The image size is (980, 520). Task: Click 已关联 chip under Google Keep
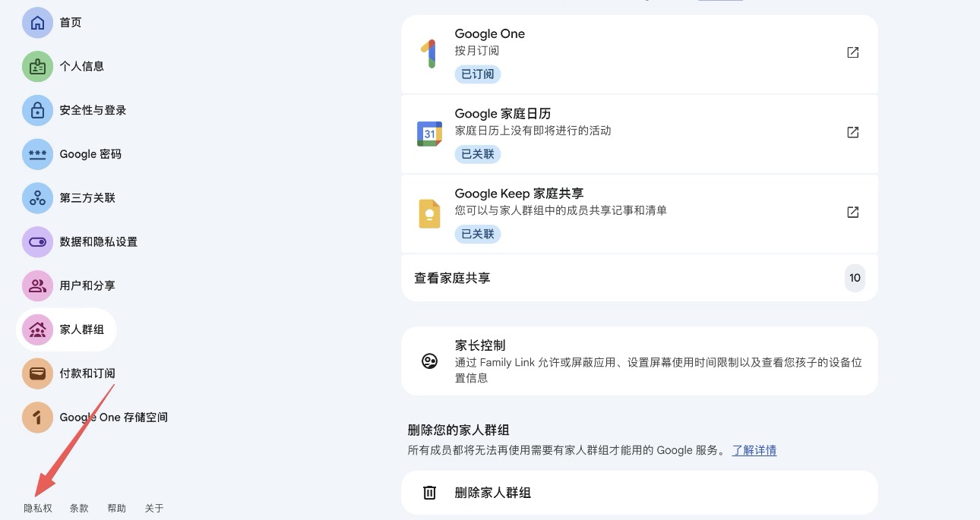coord(478,234)
